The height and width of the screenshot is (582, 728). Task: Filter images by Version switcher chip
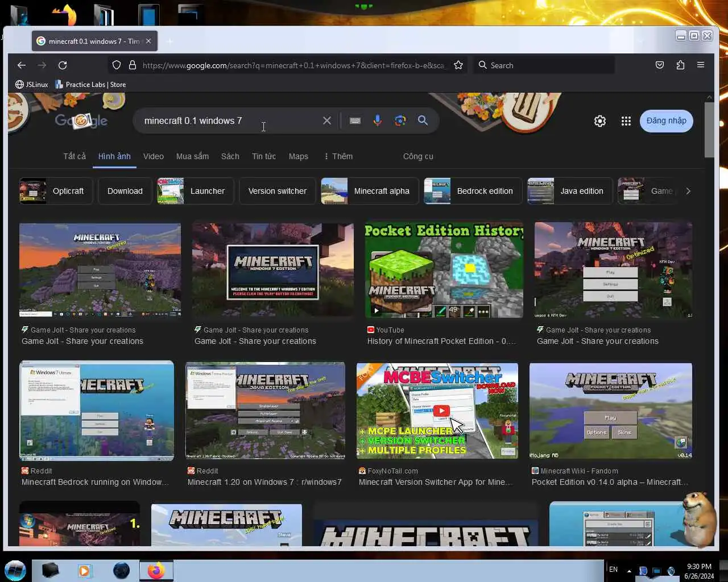coord(278,191)
